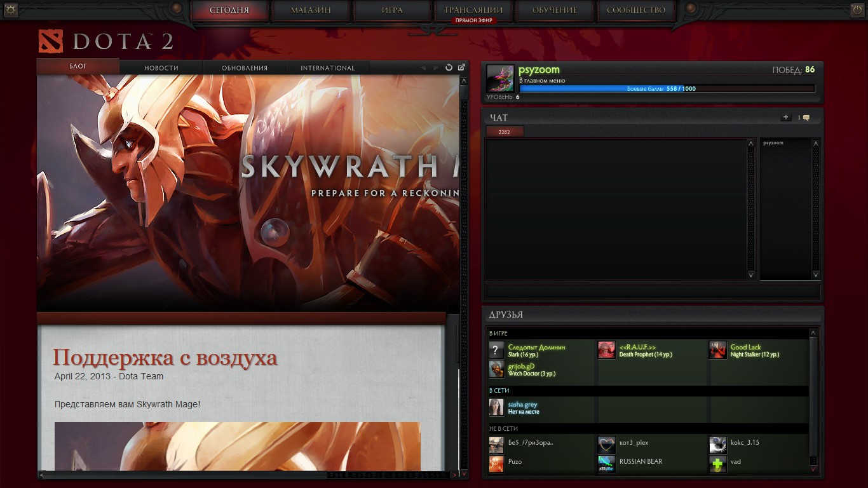Select friend name <<R.A.U.F.>>
The width and height of the screenshot is (868, 488).
click(637, 347)
